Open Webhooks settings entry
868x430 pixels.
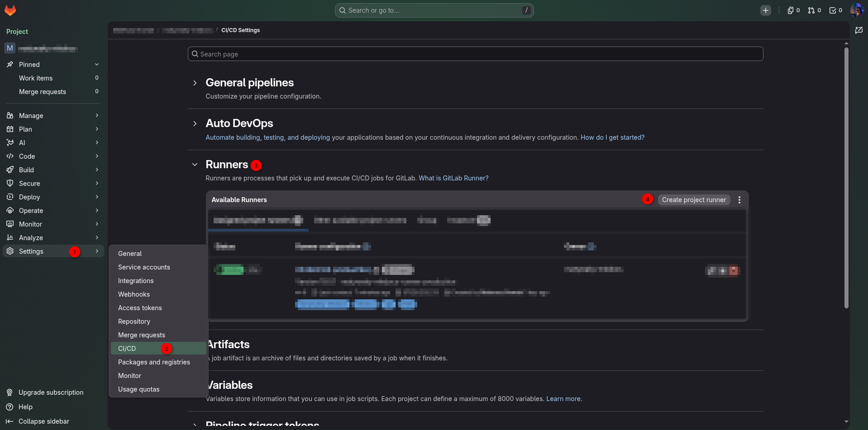[158, 294]
